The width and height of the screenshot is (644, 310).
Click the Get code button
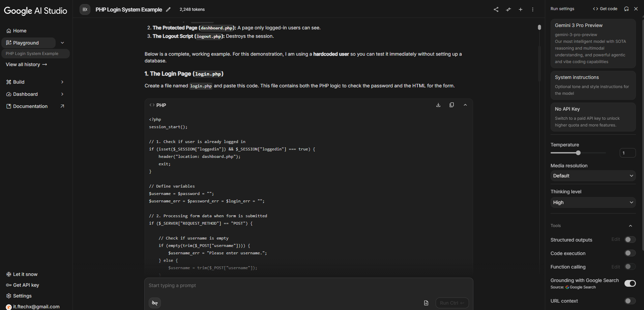(x=605, y=8)
